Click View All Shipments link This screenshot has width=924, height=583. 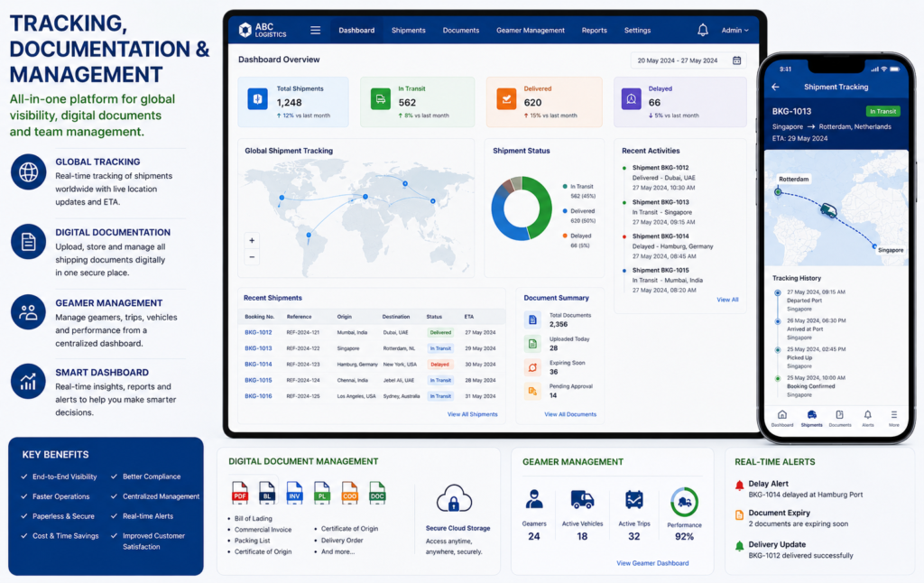pos(472,414)
